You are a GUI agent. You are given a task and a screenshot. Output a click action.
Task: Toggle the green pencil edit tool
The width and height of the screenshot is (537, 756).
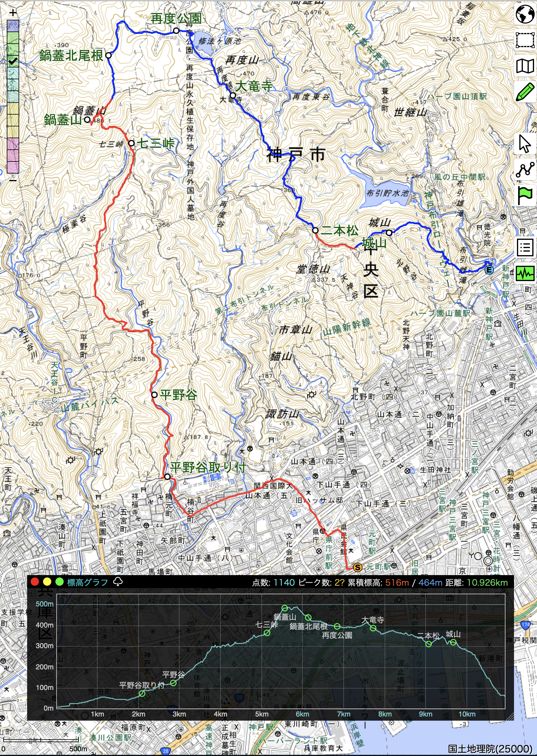click(x=525, y=92)
